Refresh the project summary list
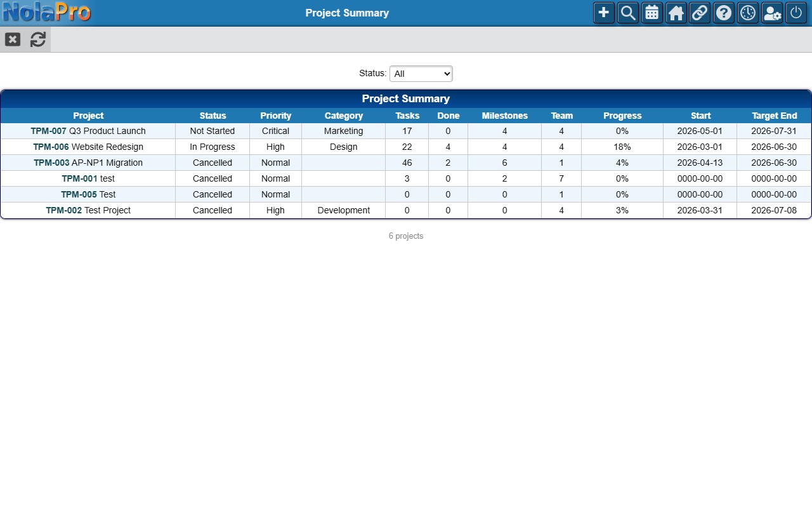 click(38, 39)
